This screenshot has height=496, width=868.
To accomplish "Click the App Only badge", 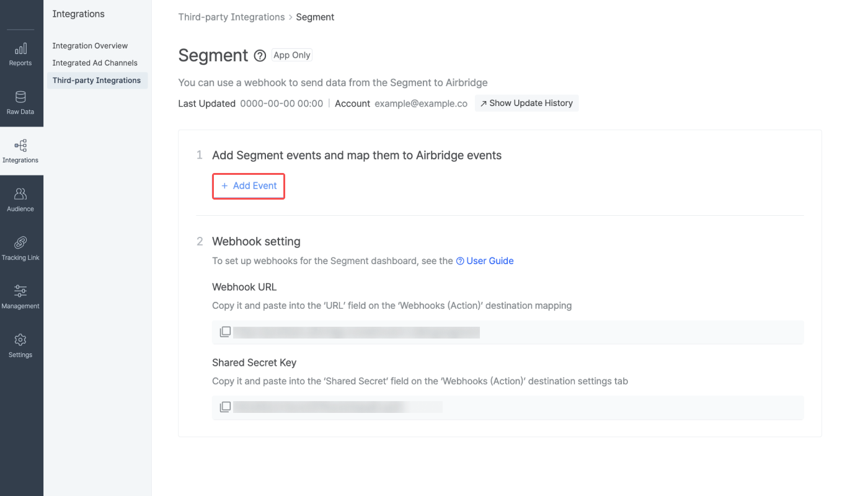I will (292, 55).
